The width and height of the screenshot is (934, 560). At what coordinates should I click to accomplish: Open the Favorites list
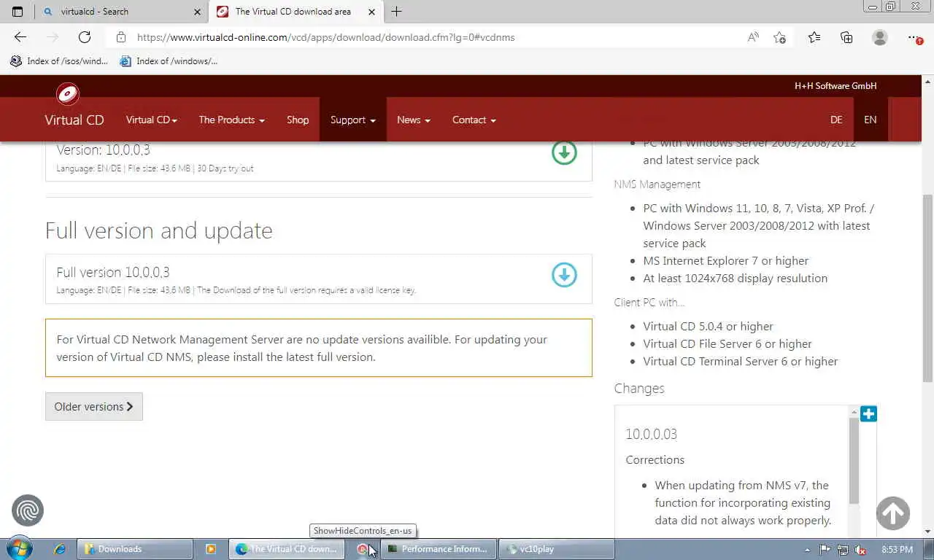pos(814,37)
